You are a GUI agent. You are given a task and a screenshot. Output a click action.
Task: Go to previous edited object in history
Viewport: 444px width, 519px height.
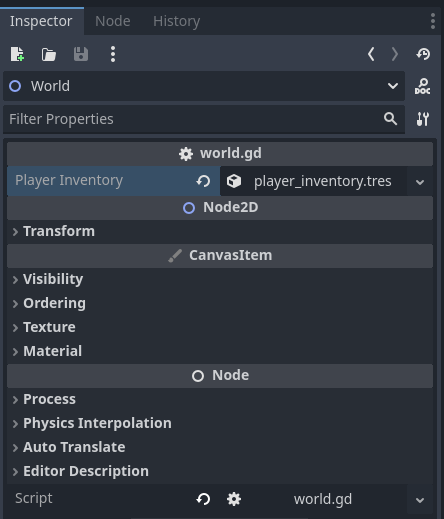click(371, 54)
